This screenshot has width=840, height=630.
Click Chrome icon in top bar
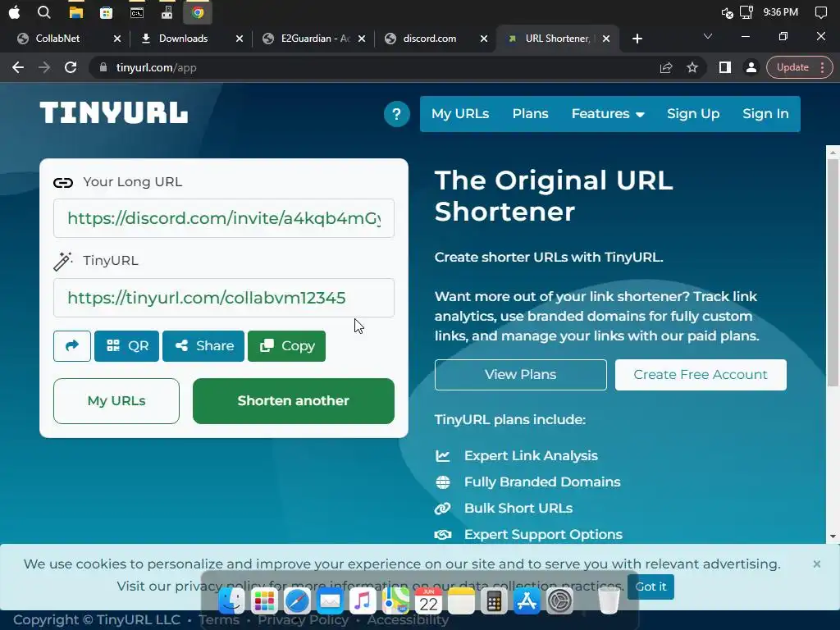click(198, 12)
